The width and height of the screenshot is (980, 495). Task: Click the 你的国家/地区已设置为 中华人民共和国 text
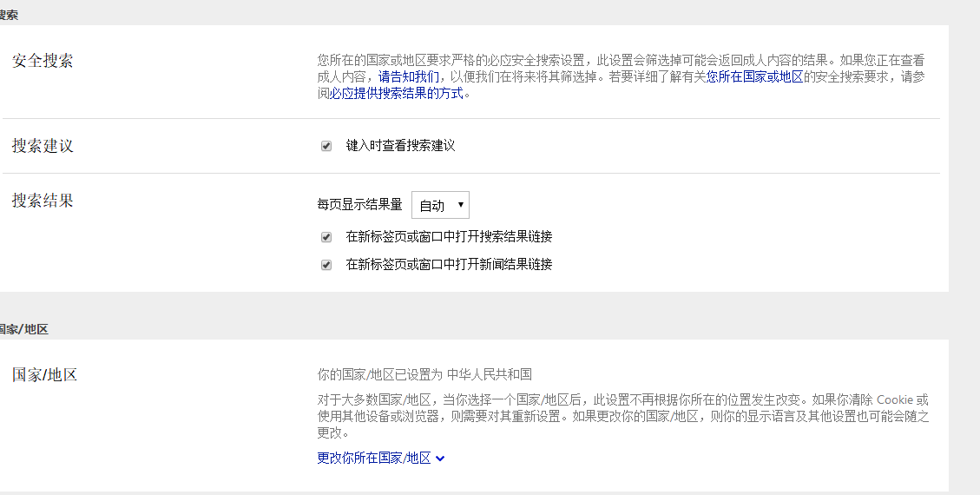[x=424, y=374]
